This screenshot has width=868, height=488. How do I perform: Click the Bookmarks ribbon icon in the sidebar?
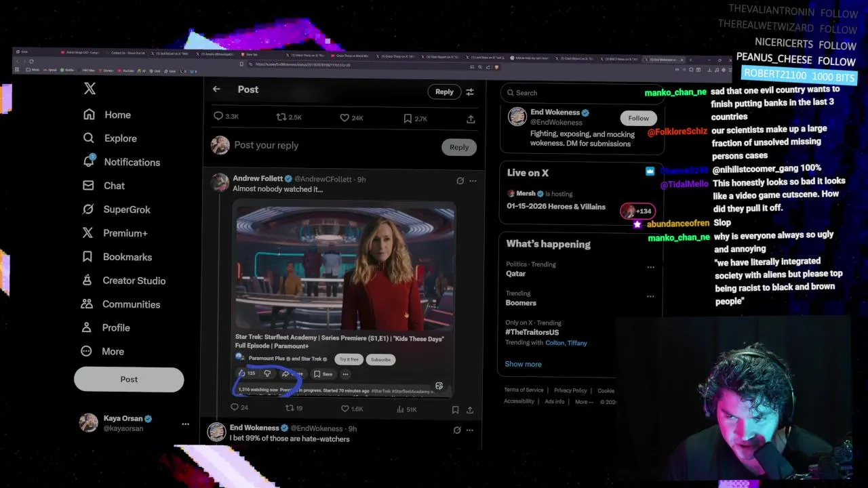pyautogui.click(x=87, y=257)
